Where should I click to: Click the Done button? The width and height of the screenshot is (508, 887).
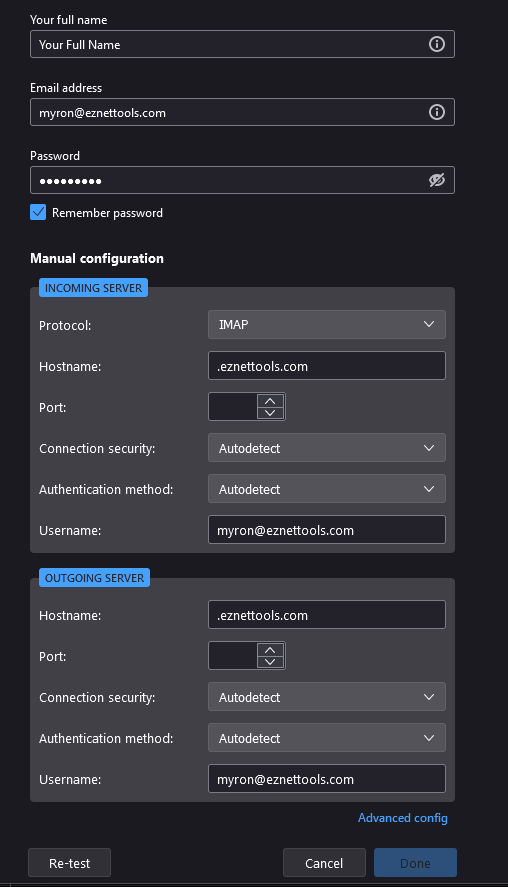click(x=415, y=863)
